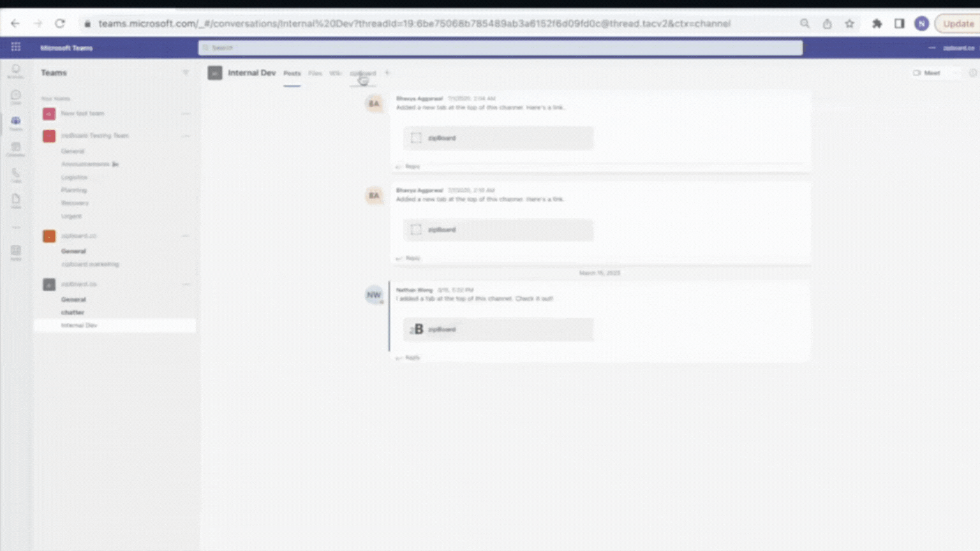Image resolution: width=980 pixels, height=551 pixels.
Task: Click the New test team avatar
Action: (49, 114)
